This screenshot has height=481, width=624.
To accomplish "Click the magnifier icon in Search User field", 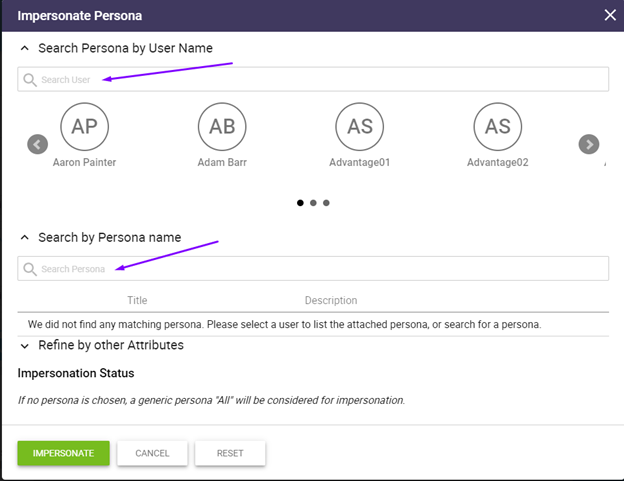I will [x=30, y=80].
